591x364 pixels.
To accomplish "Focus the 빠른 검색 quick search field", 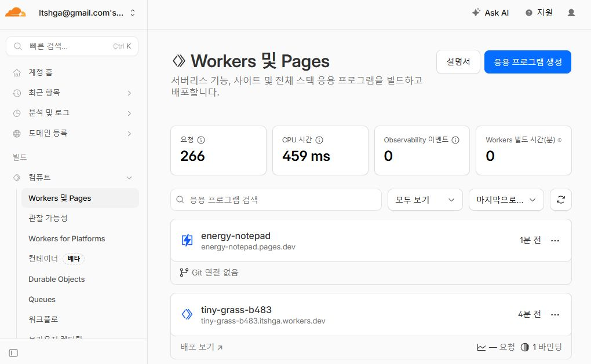I will tap(72, 46).
